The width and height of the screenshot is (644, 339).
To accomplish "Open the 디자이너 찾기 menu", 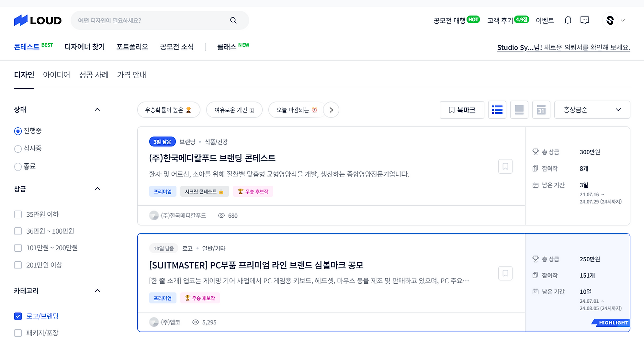I will [85, 45].
